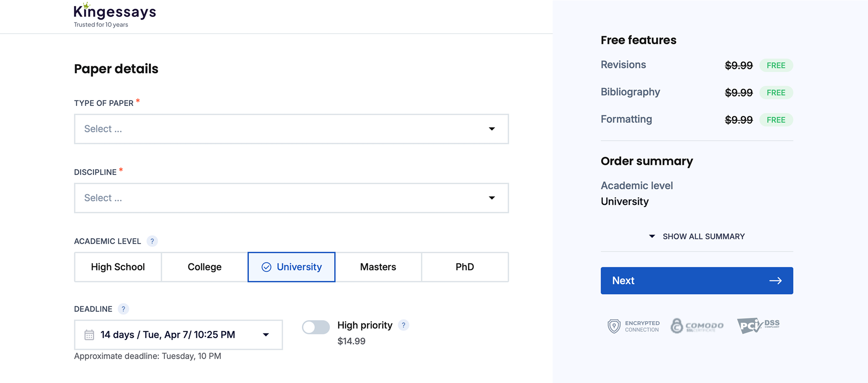Expand Show All Summary
This screenshot has height=383, width=868.
[697, 237]
